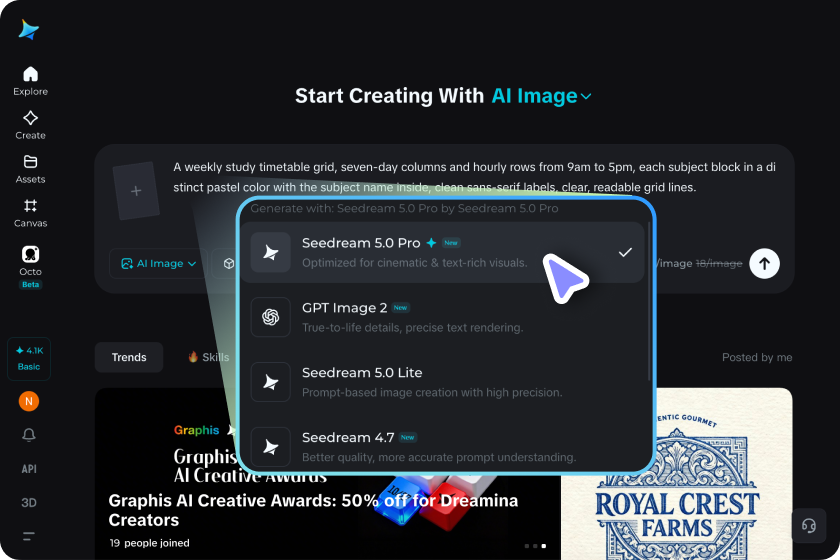Click the GPT Image 2 OpenAI icon

click(x=271, y=317)
